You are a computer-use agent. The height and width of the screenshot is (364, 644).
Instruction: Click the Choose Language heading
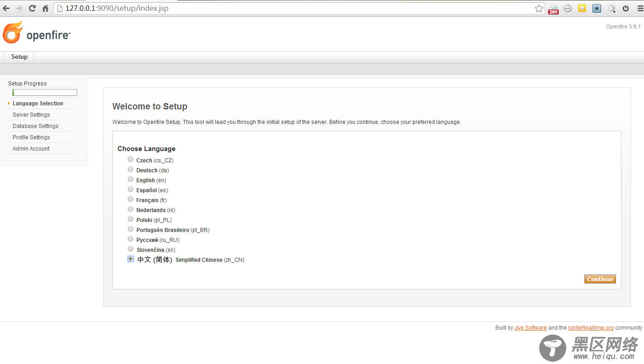pos(146,149)
